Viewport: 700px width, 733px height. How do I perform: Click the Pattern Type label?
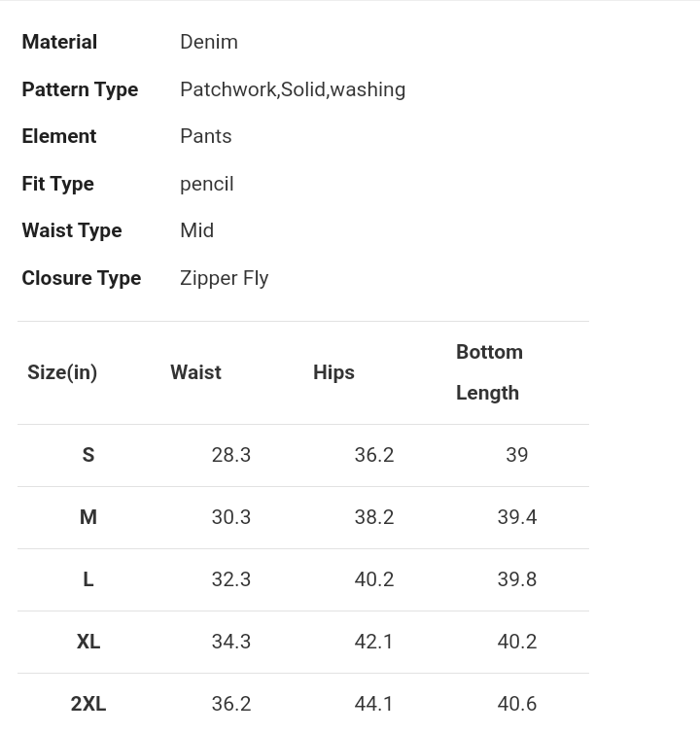click(x=80, y=89)
